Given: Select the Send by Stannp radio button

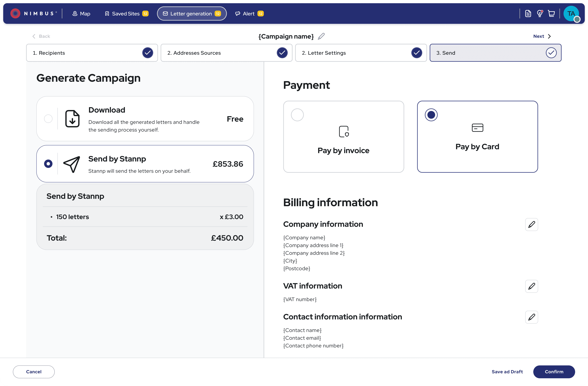Looking at the screenshot, I should pos(48,164).
